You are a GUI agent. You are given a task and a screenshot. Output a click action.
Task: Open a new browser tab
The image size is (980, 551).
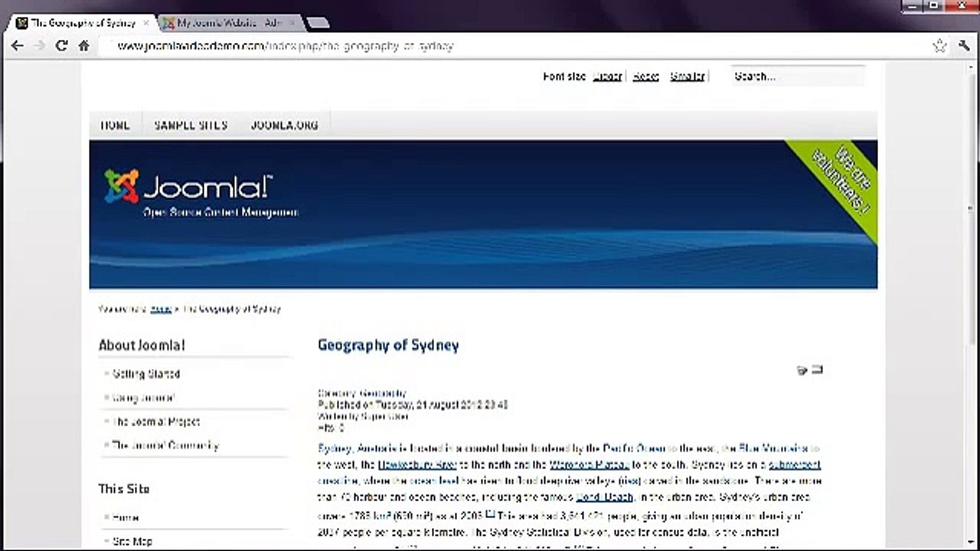pyautogui.click(x=318, y=23)
